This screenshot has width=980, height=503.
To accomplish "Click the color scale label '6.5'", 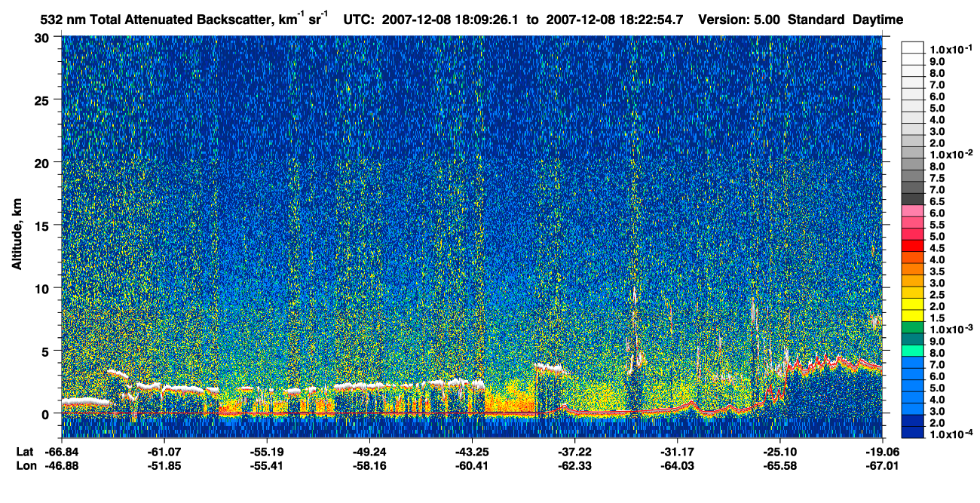I will click(937, 201).
